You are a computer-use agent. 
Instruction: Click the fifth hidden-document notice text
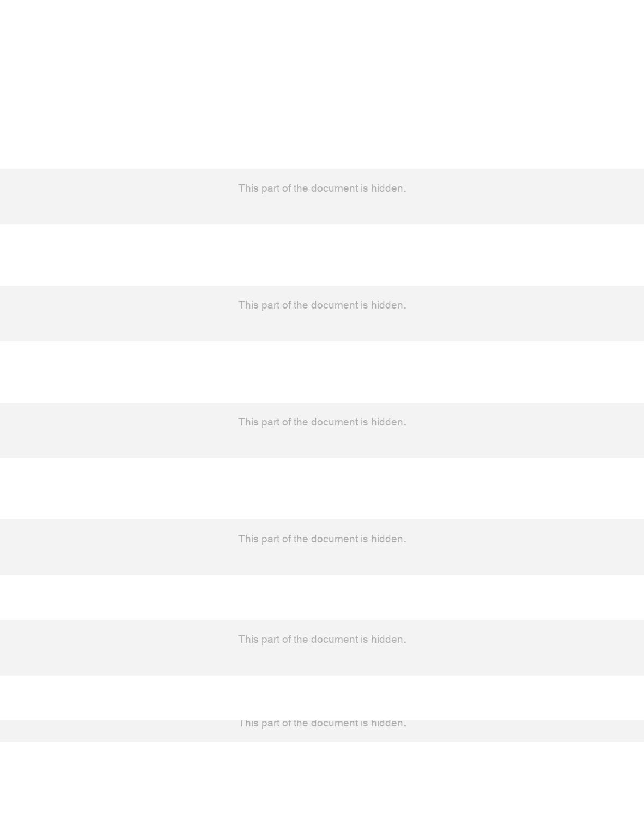click(x=322, y=640)
